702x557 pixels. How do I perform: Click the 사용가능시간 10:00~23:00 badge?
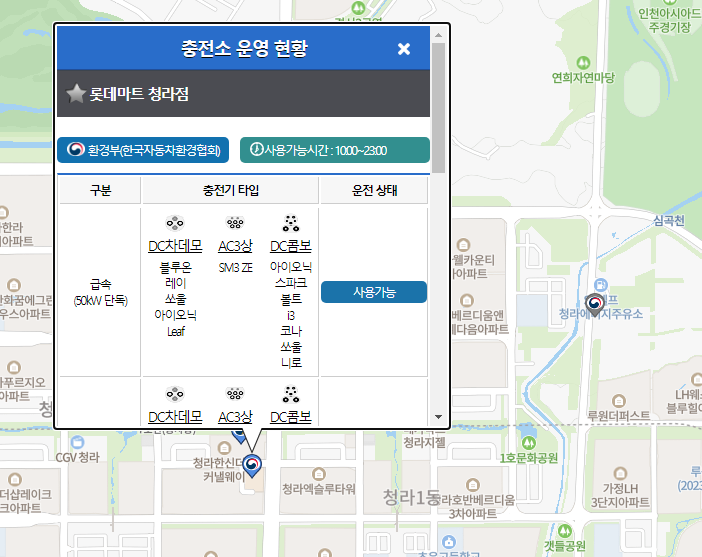pyautogui.click(x=334, y=150)
